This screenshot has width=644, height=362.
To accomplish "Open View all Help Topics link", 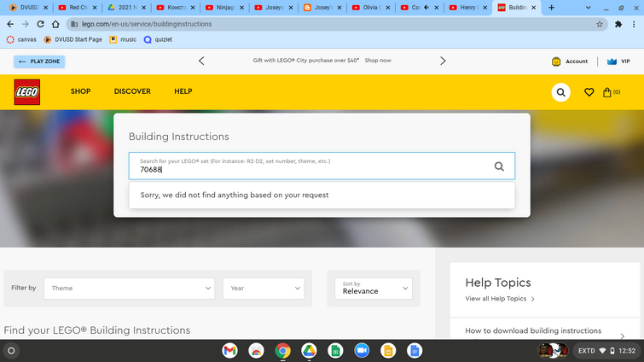I will (x=500, y=299).
